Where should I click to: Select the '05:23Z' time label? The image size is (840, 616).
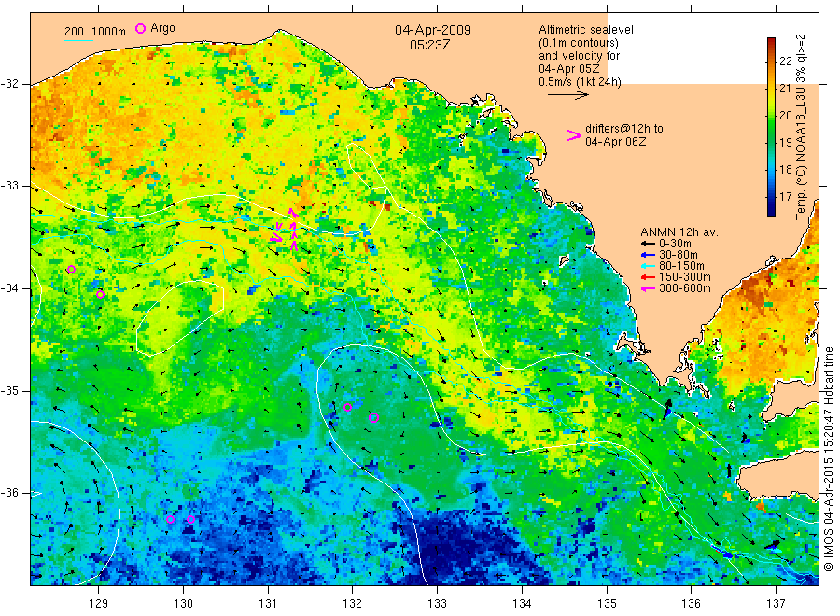click(x=429, y=45)
